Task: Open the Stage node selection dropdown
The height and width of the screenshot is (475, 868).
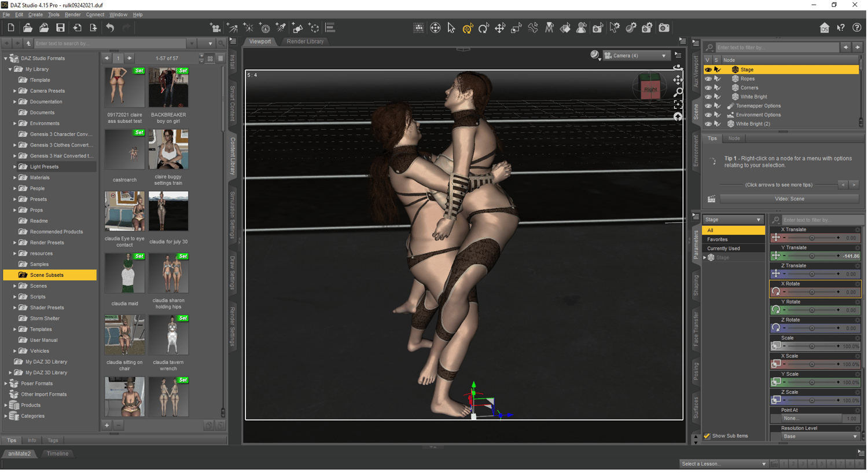Action: click(733, 220)
